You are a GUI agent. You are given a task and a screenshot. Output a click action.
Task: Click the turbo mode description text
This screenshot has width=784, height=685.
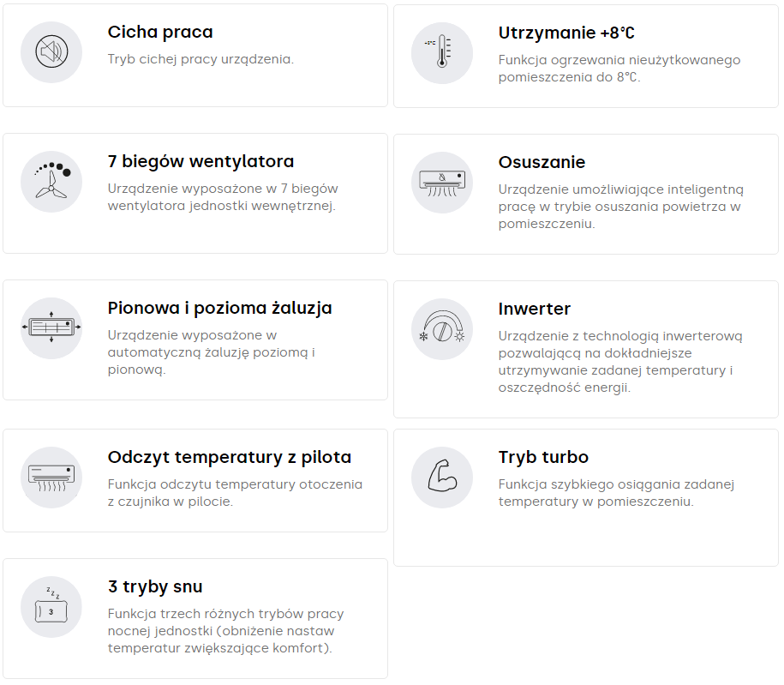[x=616, y=493]
